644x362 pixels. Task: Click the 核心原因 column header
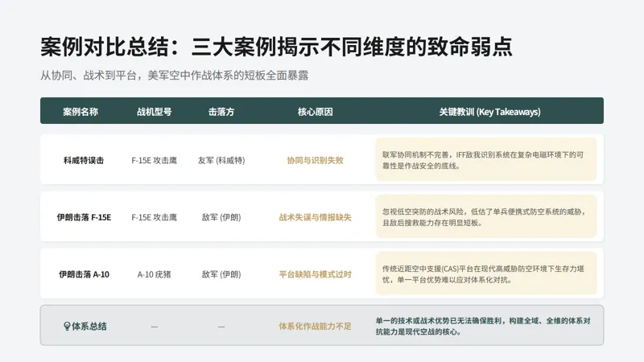315,112
